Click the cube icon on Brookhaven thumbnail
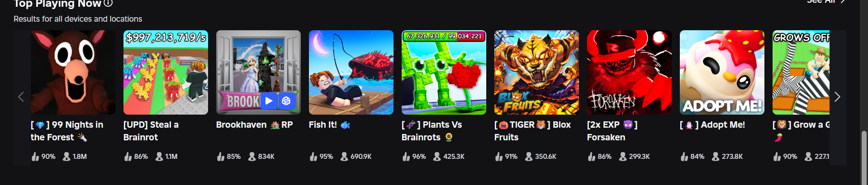The width and height of the screenshot is (868, 185). tap(286, 101)
